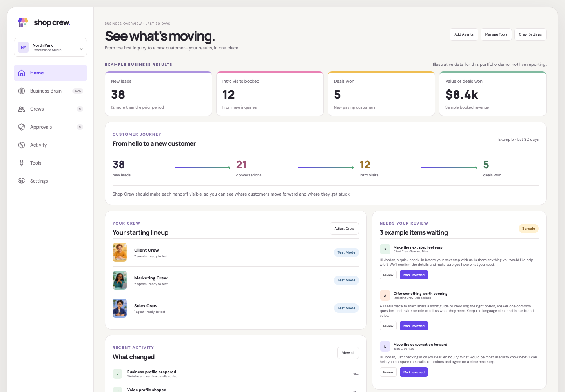Review 'Offer something worth opening' item

[x=388, y=326]
